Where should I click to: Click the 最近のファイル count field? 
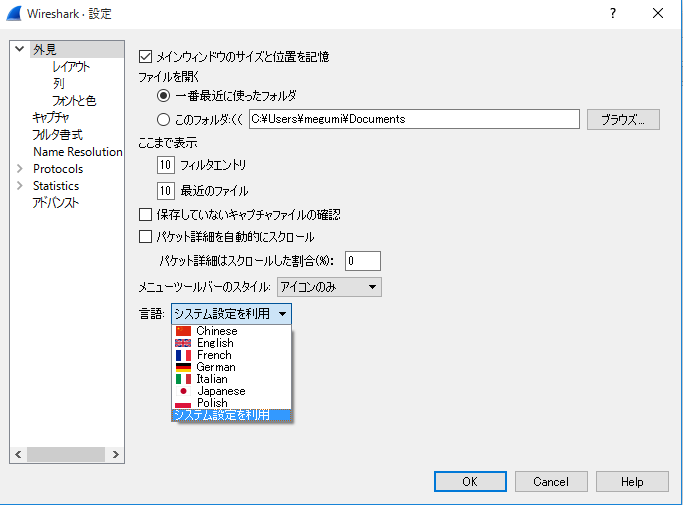(x=166, y=191)
